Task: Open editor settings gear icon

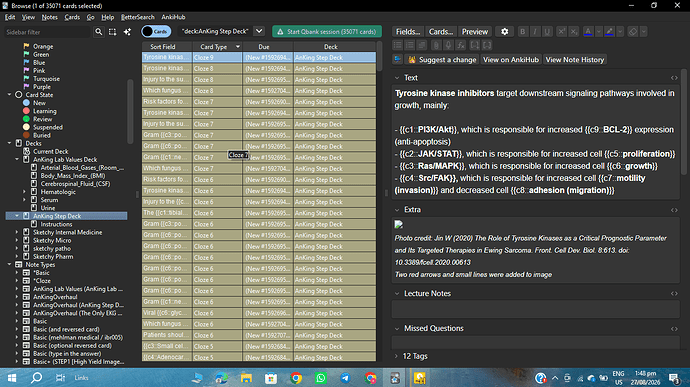Action: pyautogui.click(x=504, y=32)
